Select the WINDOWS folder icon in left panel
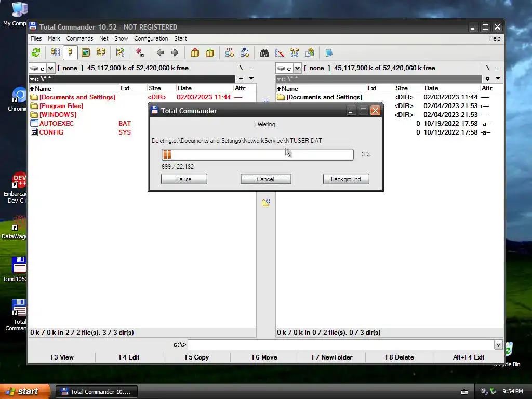Viewport: 532px width, 399px height. [x=34, y=115]
